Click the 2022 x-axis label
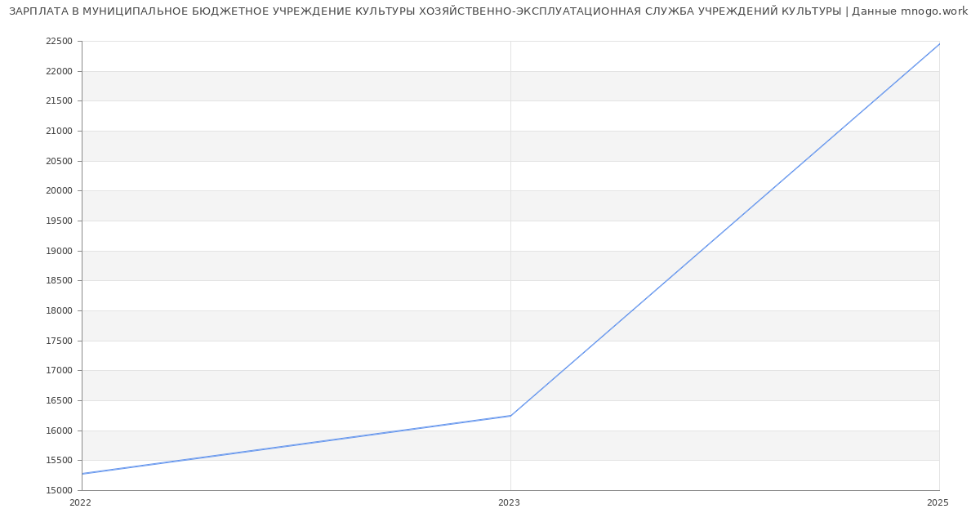Image resolution: width=980 pixels, height=531 pixels. (x=81, y=503)
